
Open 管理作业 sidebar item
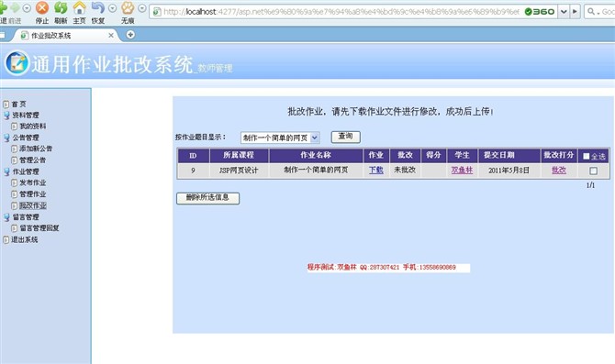[x=33, y=194]
